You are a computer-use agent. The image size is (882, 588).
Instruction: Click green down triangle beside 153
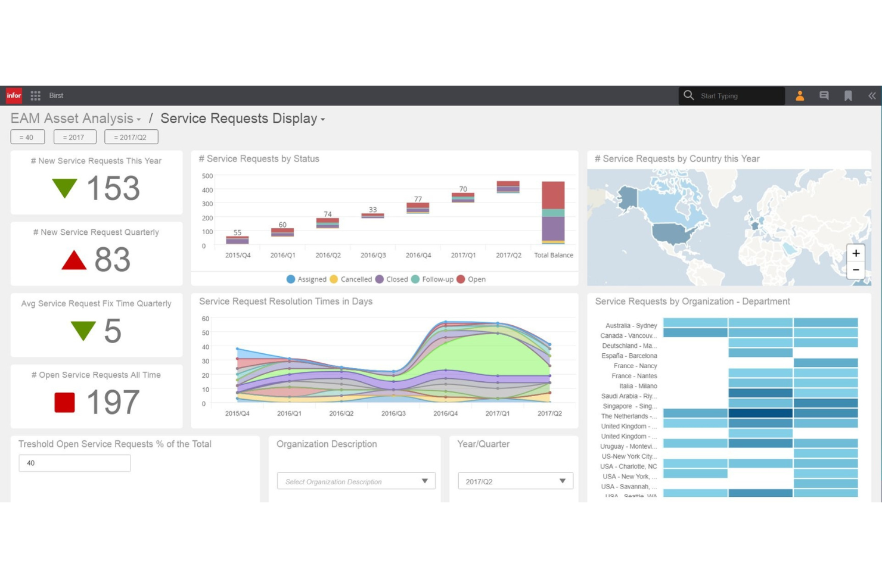[64, 188]
